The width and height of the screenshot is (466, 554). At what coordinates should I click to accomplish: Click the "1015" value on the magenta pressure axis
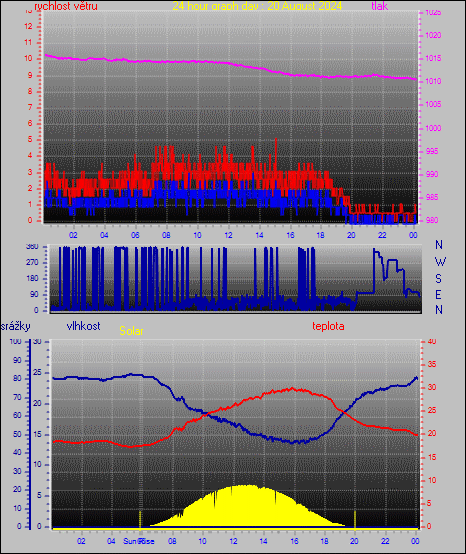(433, 58)
